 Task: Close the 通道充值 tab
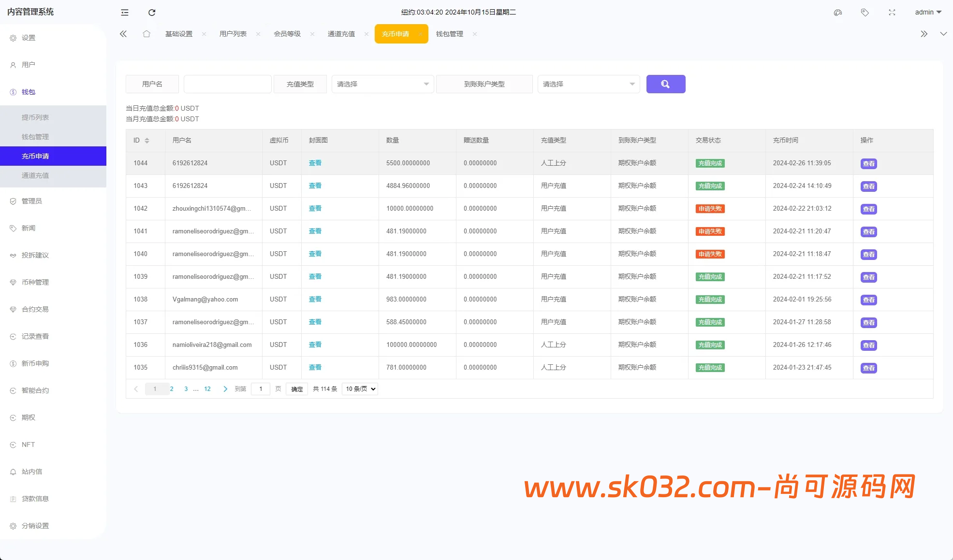pyautogui.click(x=366, y=34)
